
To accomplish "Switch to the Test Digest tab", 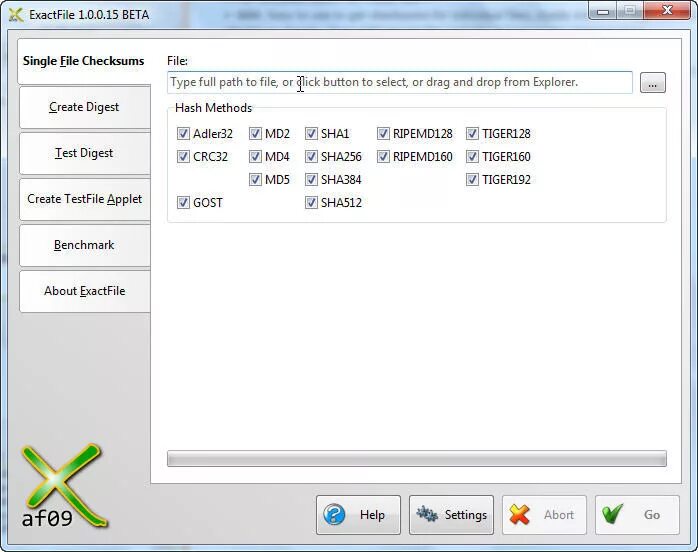I will pos(84,153).
